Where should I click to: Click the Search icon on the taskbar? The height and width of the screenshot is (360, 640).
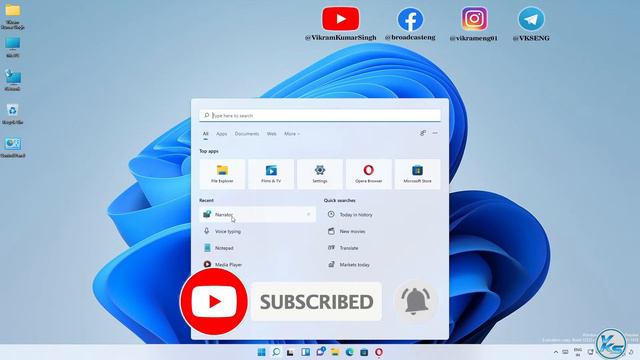pyautogui.click(x=276, y=352)
